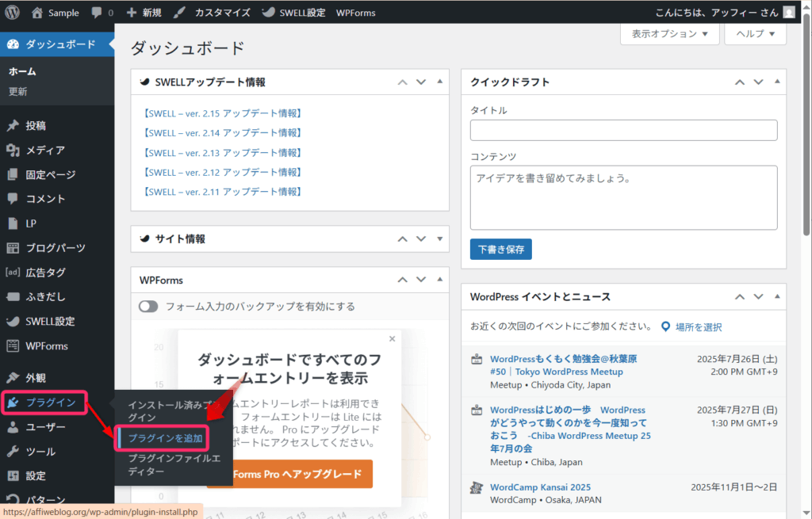Collapse the SWELLアップデート情報 panel

click(x=439, y=82)
